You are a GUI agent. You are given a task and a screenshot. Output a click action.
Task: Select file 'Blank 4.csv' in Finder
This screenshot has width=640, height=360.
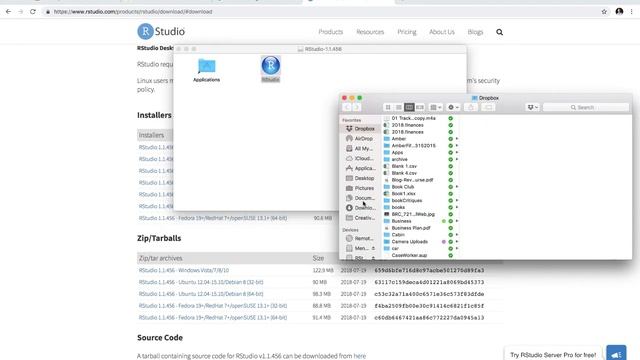(x=404, y=173)
